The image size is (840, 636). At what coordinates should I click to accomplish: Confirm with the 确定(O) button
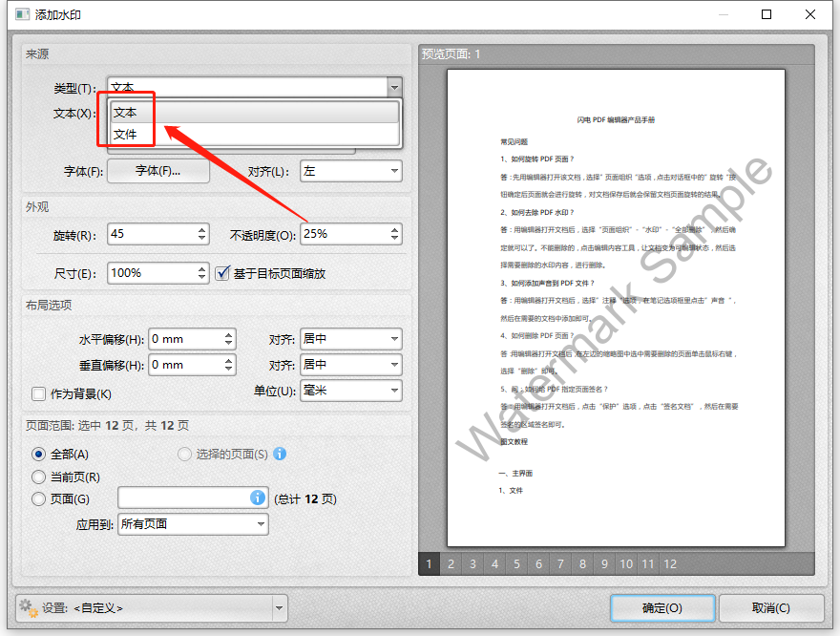click(x=662, y=608)
